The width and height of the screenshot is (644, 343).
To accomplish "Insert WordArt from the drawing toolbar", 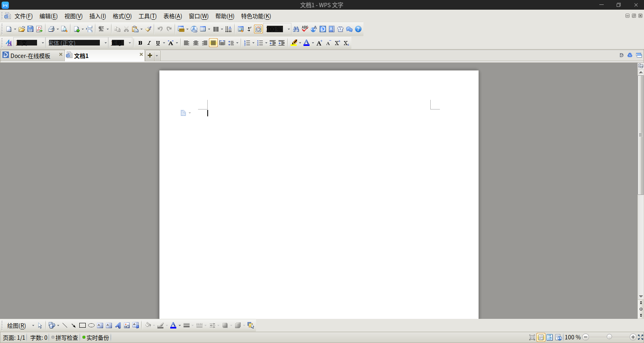I will coord(118,325).
